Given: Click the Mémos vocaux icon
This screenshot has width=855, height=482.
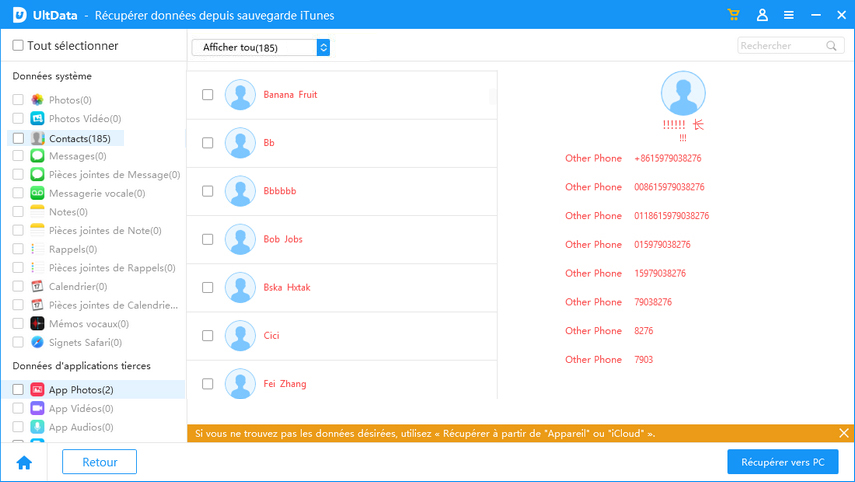Looking at the screenshot, I should [37, 324].
